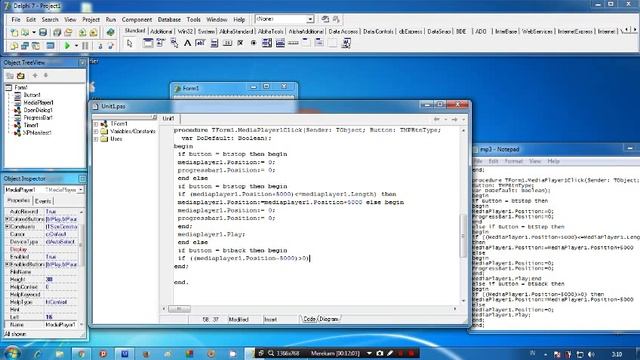Open the Project menu
Viewport: 640px width, 360px height.
tap(91, 20)
